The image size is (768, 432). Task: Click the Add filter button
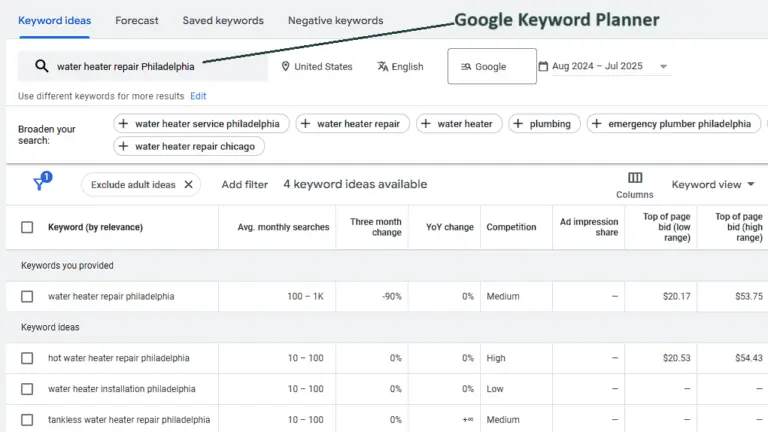coord(244,185)
